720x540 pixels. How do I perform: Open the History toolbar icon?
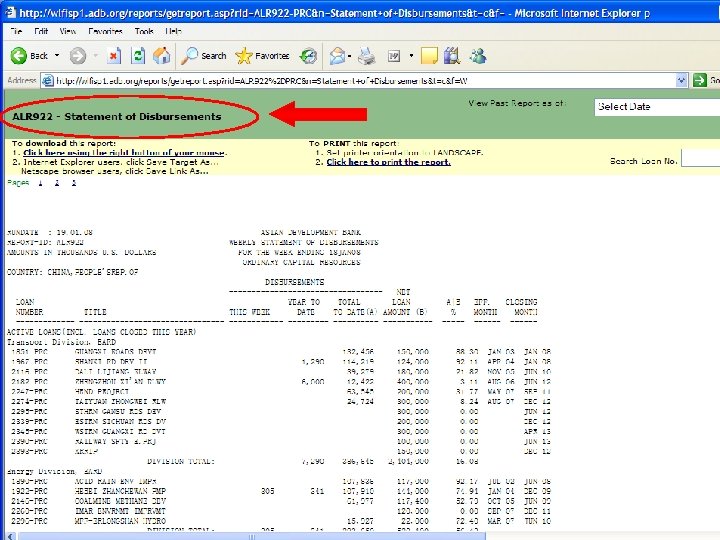(308, 56)
